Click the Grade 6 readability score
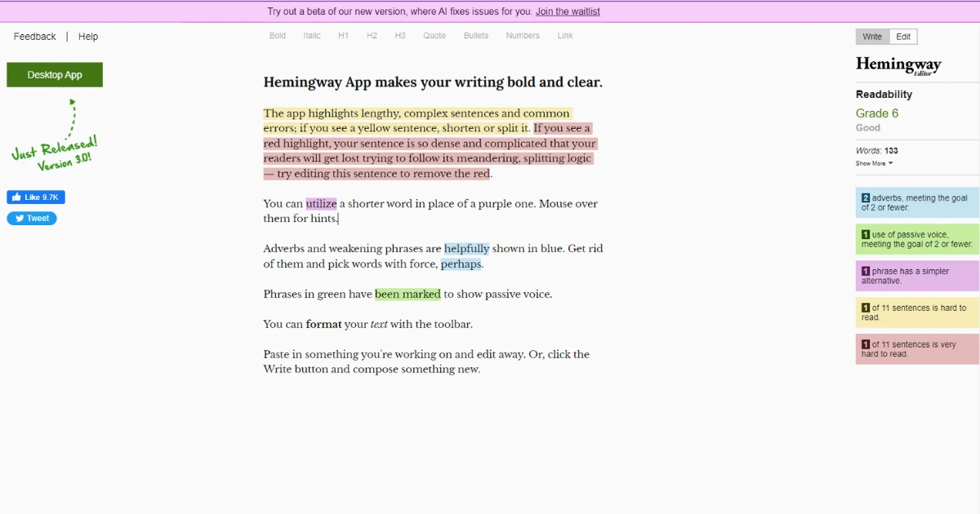 877,113
